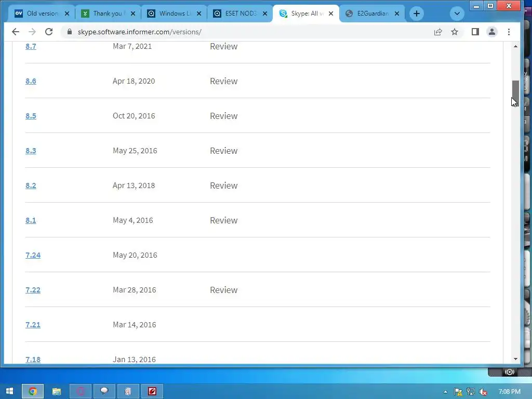Go back to the previous page
This screenshot has width=532, height=399.
15,32
